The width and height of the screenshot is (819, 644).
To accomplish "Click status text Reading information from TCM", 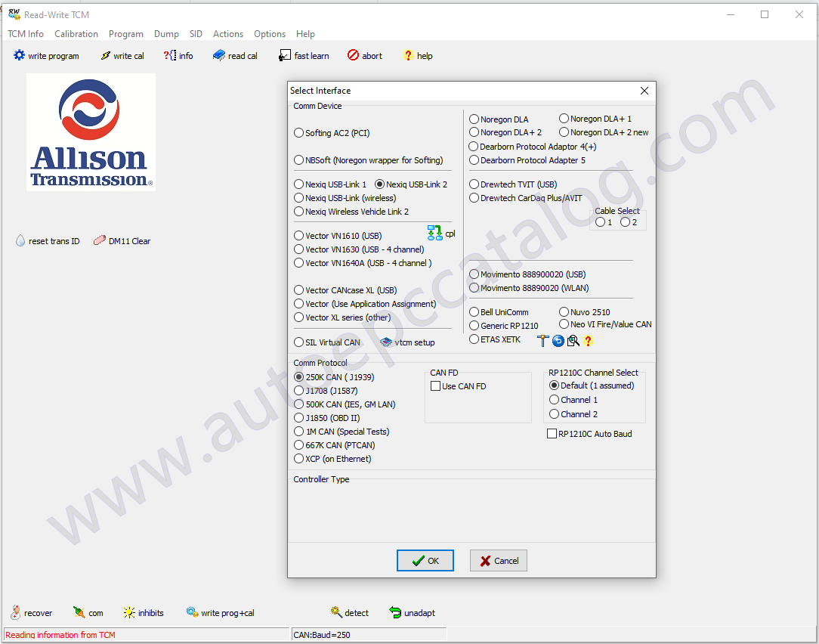I will (x=60, y=635).
